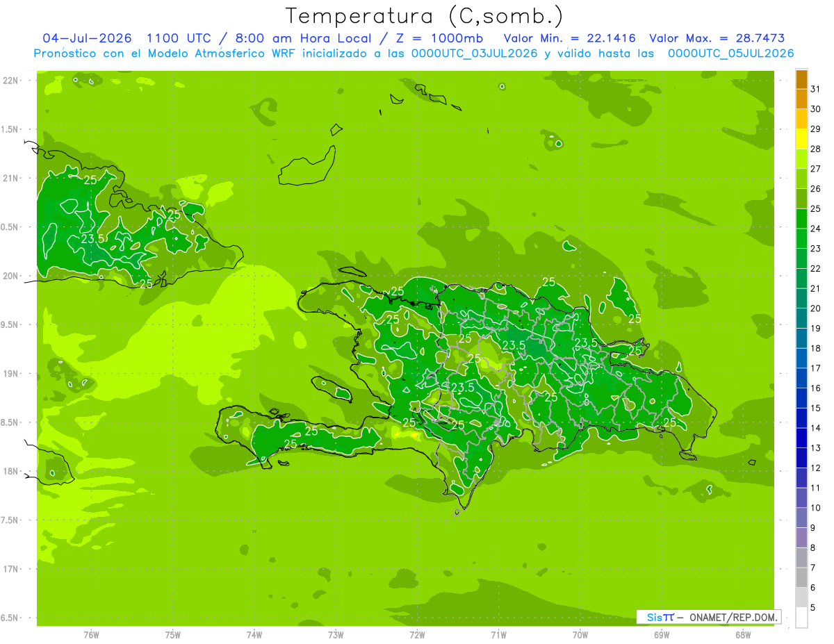
Task: Click the gray color bar segment between 6 and 7
Action: [801, 577]
